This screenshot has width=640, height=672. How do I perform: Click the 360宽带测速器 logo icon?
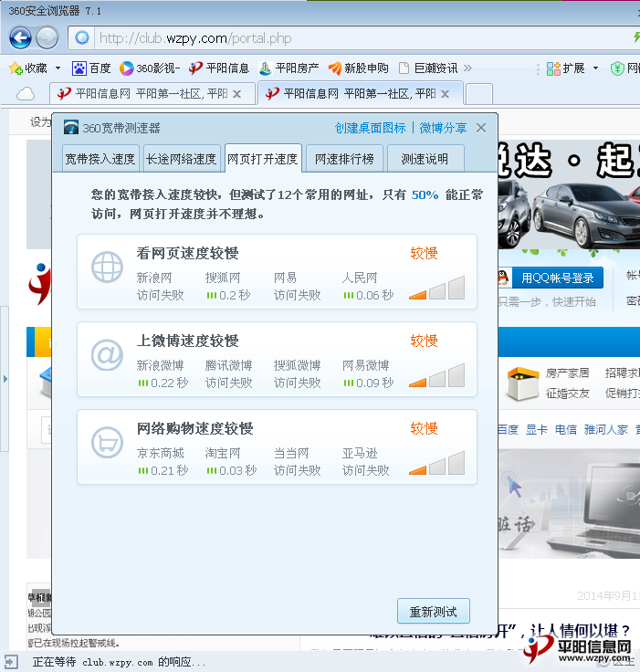tap(70, 127)
